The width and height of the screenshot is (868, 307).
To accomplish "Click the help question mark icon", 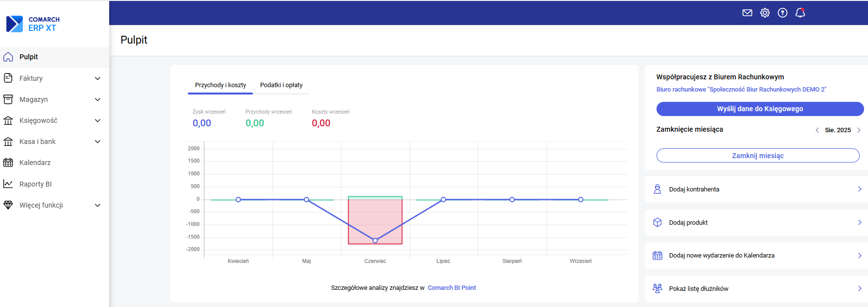I will (x=782, y=13).
